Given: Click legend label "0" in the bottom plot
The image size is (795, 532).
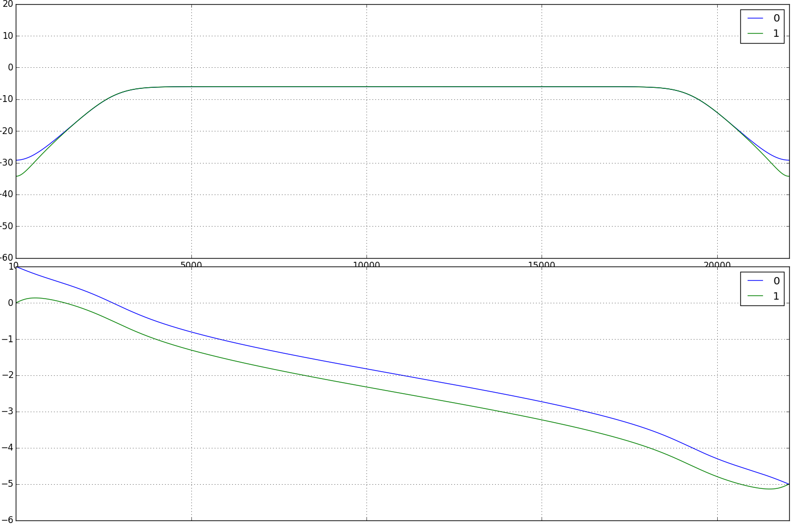Looking at the screenshot, I should 776,281.
